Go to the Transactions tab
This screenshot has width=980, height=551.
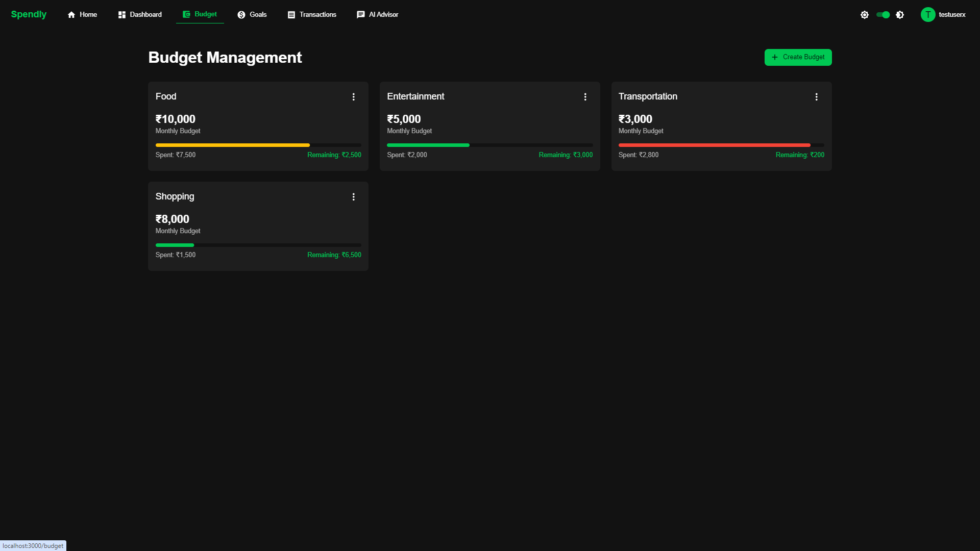312,15
